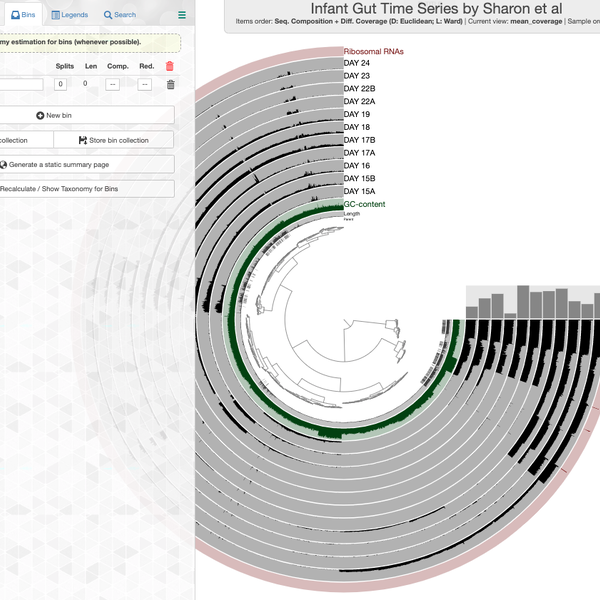This screenshot has width=600, height=600.
Task: Open the green hamburger menu icon
Action: (x=182, y=15)
